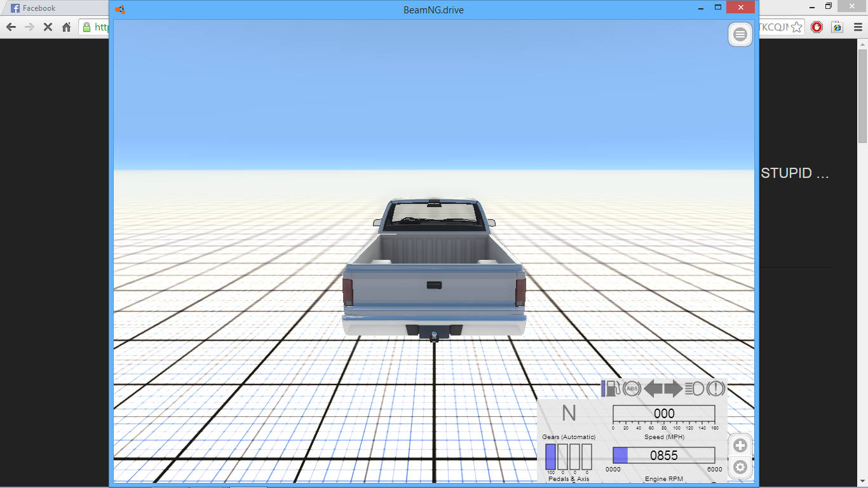Image resolution: width=868 pixels, height=488 pixels.
Task: Click the plus button beside the gauges
Action: click(740, 445)
